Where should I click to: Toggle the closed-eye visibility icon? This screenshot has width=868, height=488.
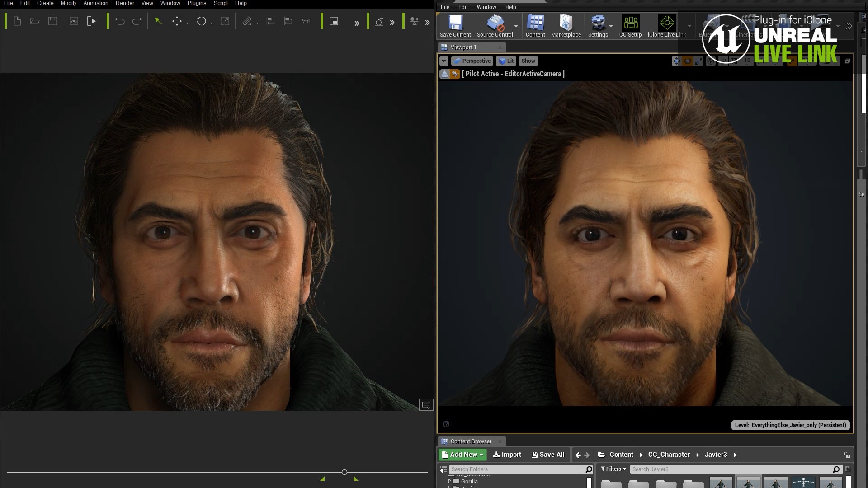click(x=306, y=21)
